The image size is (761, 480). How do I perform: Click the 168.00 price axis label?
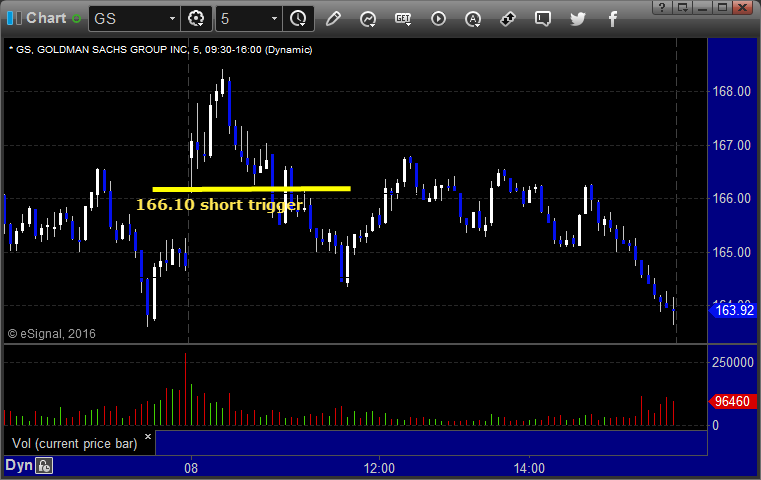731,91
